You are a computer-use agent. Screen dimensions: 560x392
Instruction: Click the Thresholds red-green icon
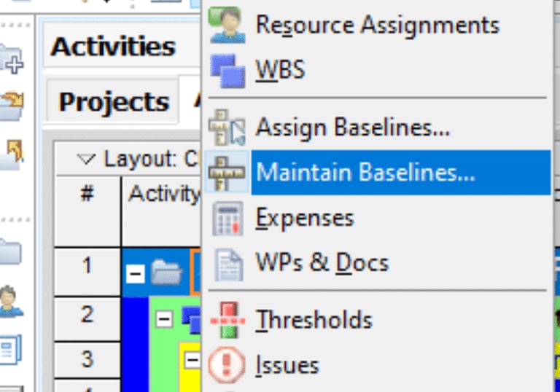227,321
